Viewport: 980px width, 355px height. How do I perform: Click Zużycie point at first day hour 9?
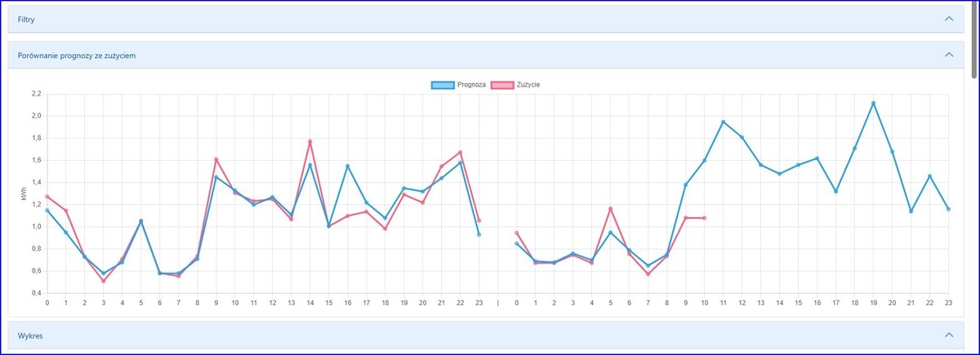click(216, 159)
